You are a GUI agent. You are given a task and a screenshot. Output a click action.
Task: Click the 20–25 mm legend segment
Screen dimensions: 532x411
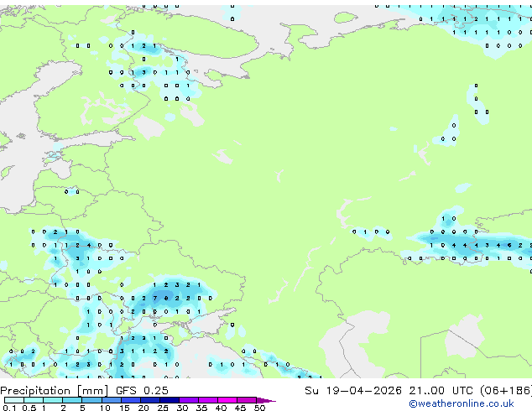click(149, 400)
